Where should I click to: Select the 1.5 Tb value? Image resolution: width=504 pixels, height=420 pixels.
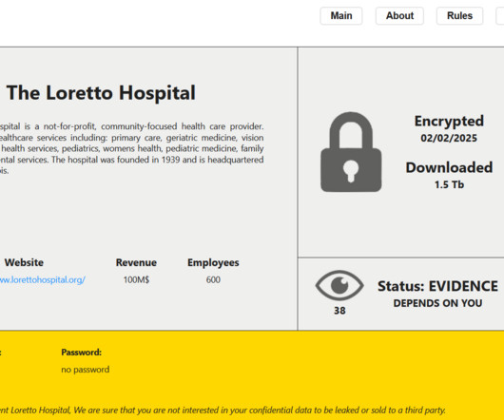(x=449, y=184)
